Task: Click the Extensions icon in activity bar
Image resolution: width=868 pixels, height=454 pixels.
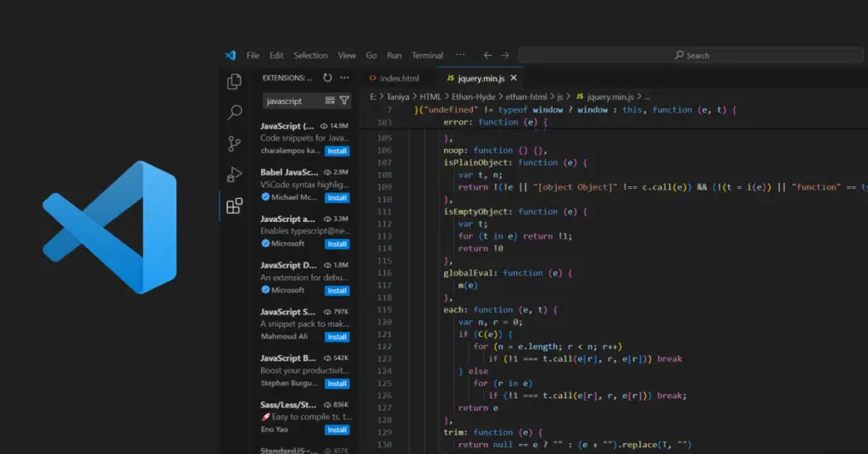Action: pos(235,206)
